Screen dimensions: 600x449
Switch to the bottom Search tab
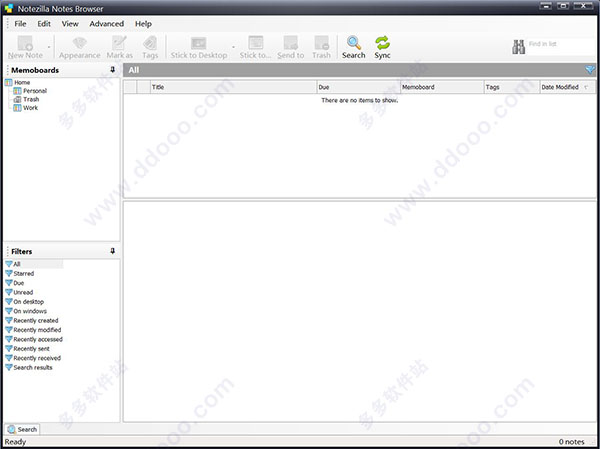click(x=22, y=429)
